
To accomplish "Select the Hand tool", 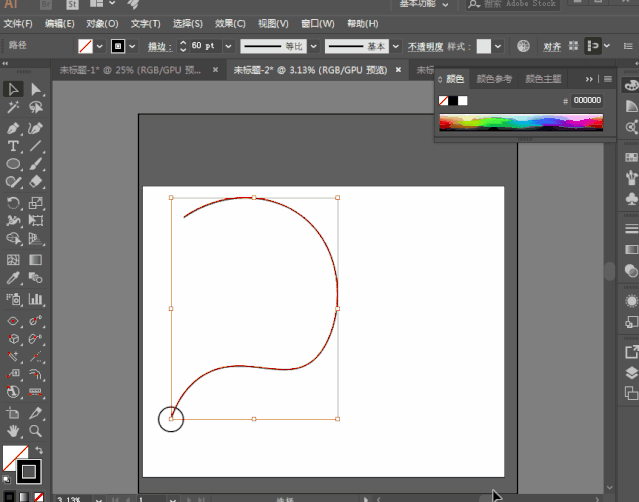I will pyautogui.click(x=13, y=431).
